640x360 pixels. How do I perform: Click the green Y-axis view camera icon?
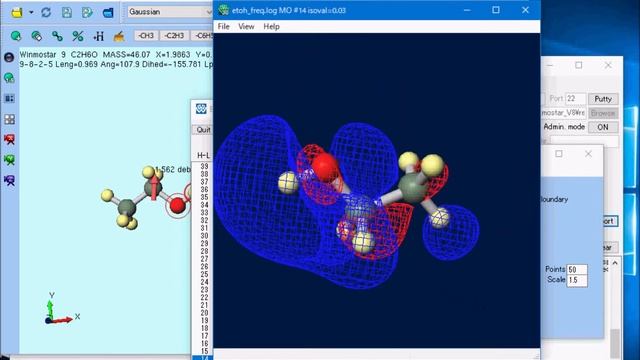point(9,160)
